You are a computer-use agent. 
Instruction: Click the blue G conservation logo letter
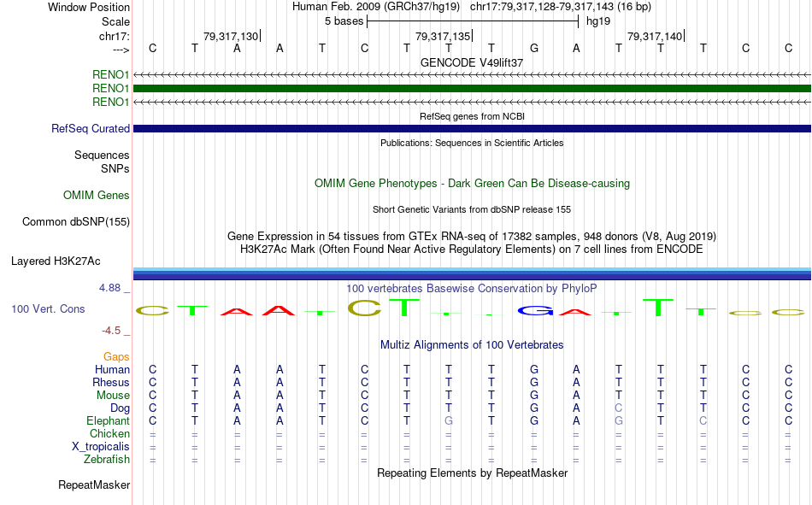click(535, 311)
